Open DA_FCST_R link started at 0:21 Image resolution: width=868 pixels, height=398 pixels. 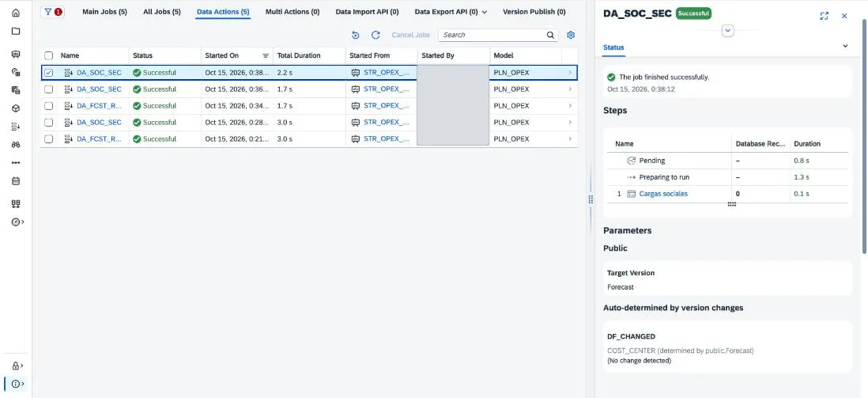click(x=100, y=139)
